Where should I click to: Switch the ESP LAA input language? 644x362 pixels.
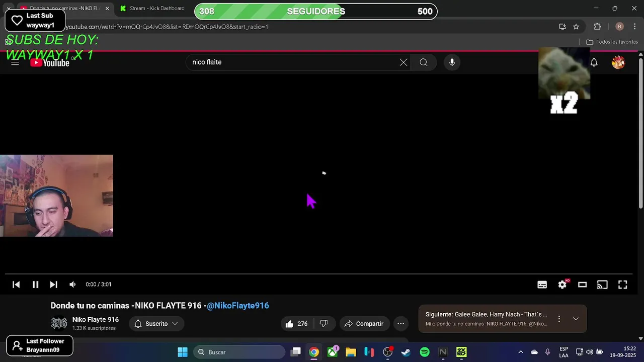pyautogui.click(x=564, y=352)
